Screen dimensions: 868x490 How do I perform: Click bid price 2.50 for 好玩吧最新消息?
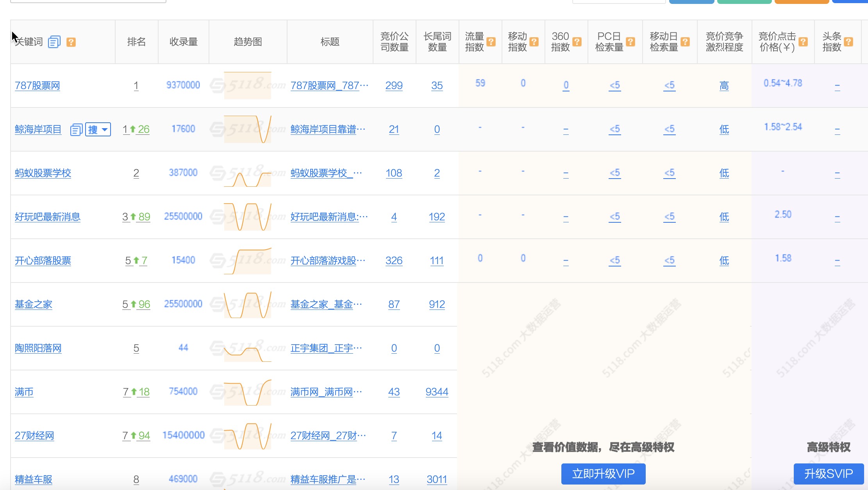tap(783, 215)
